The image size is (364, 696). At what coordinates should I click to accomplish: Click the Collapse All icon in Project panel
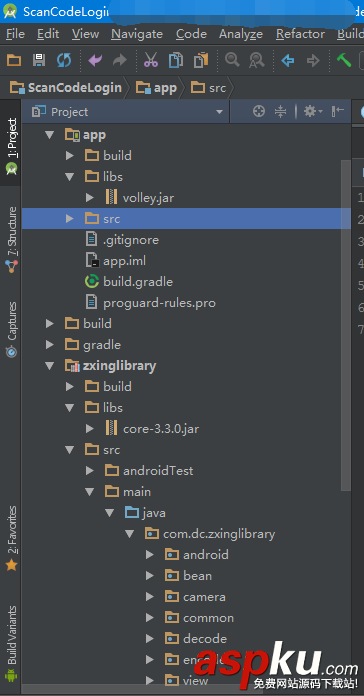(281, 111)
